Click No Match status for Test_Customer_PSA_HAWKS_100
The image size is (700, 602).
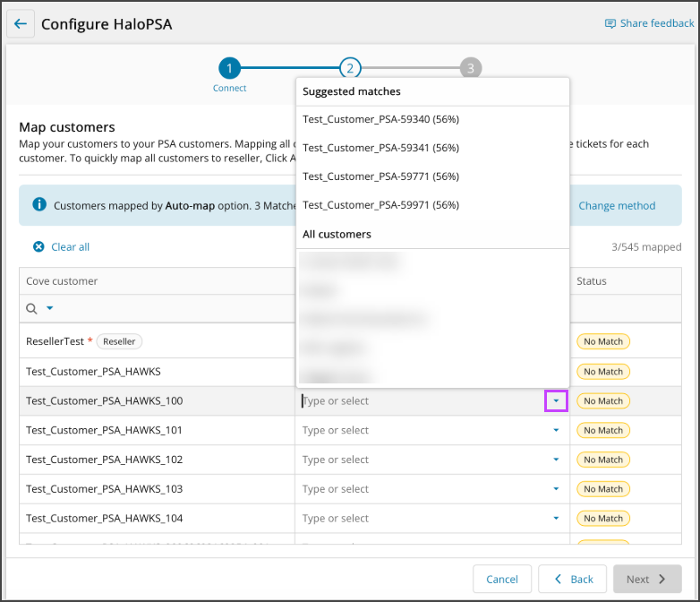click(x=603, y=401)
